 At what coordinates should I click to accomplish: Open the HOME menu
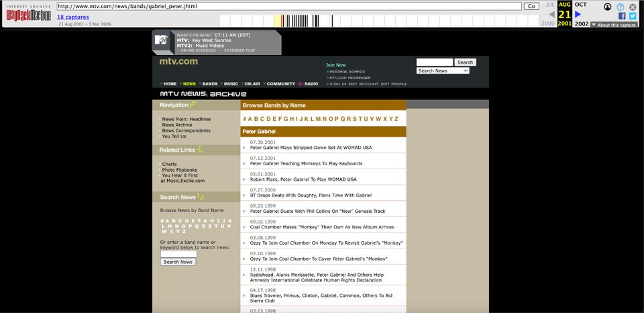pyautogui.click(x=170, y=84)
